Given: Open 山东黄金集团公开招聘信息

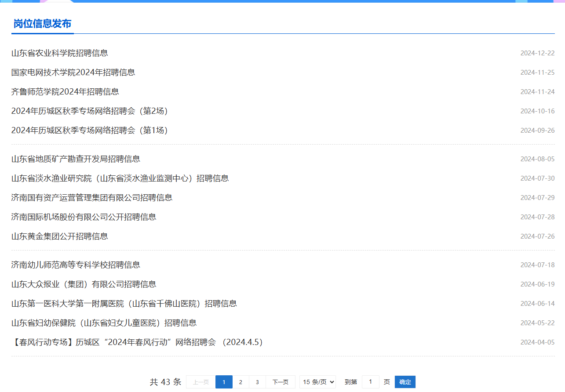Looking at the screenshot, I should pyautogui.click(x=60, y=236).
